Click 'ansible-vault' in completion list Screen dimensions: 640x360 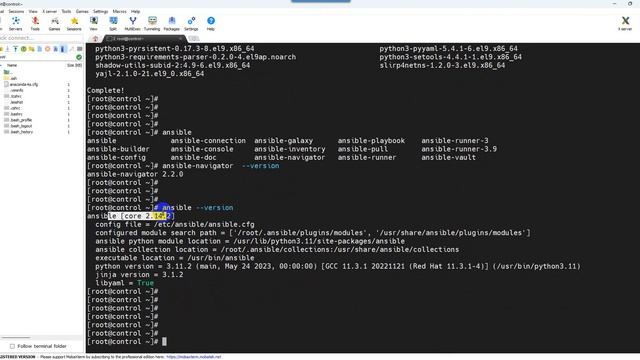tap(448, 158)
